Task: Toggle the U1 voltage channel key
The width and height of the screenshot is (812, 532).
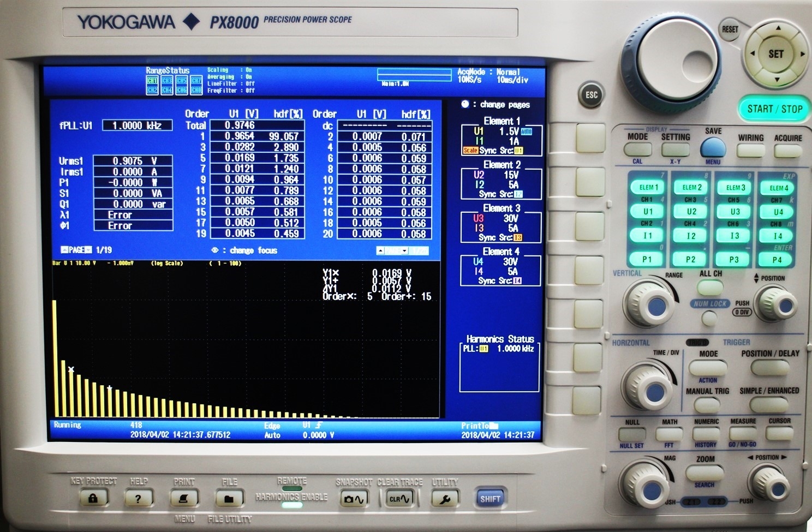Action: [648, 212]
